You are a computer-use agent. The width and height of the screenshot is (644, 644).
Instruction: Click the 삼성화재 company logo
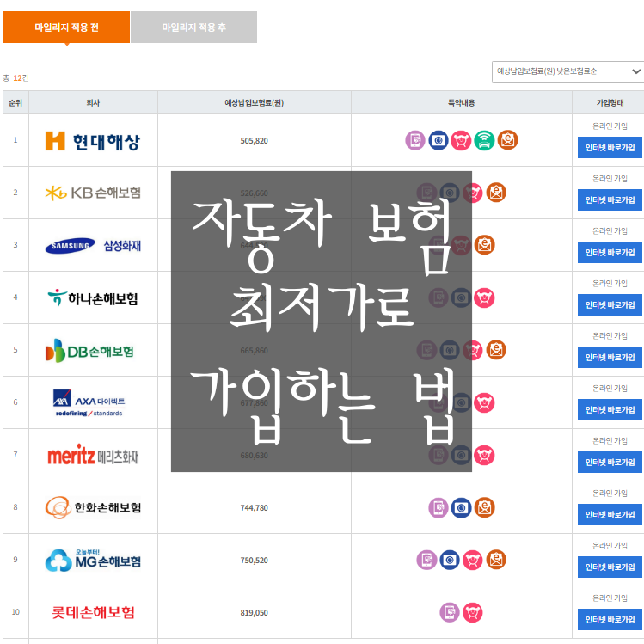93,246
